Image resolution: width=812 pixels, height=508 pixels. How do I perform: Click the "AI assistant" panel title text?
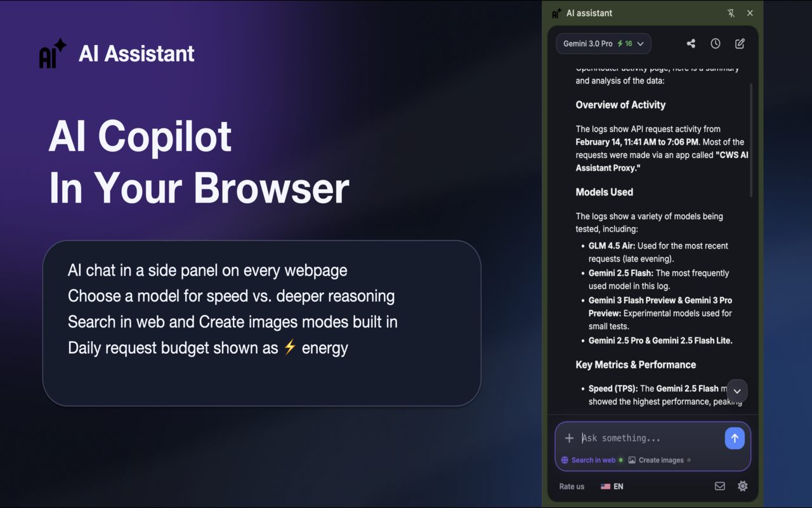(x=589, y=13)
